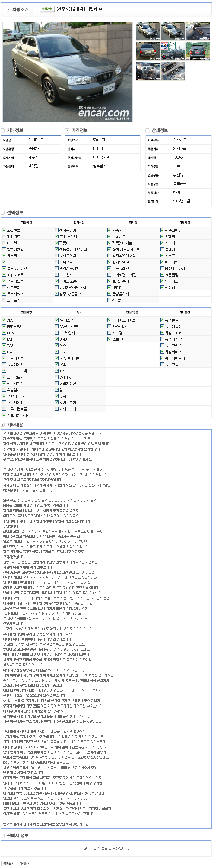Viewport: 213px width, 868px height.
Task: Toggle the 인테이크파이프 checkbox
Action: [109, 320]
